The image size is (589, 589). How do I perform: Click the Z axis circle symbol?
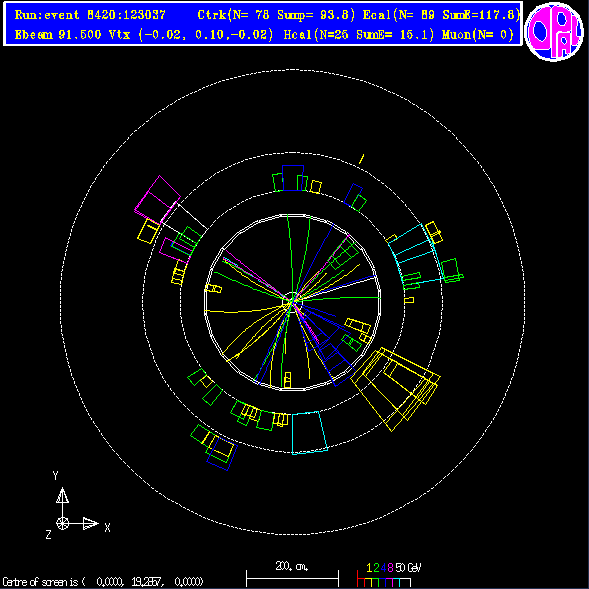(62, 523)
